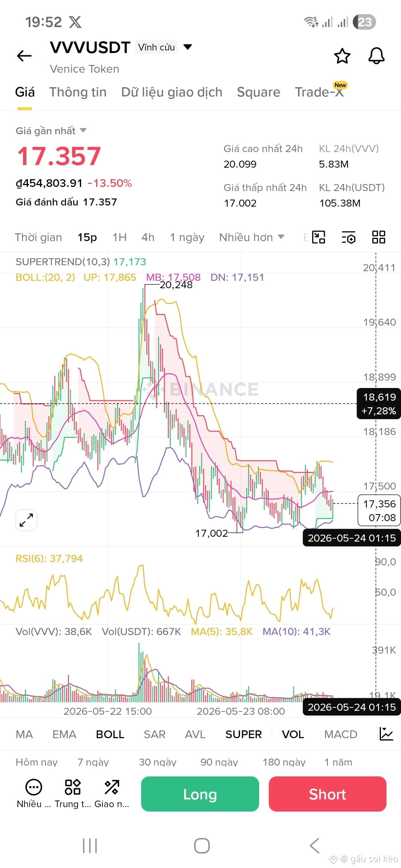Tap Android home button
Viewport: 401px width, 868px height.
(x=202, y=846)
